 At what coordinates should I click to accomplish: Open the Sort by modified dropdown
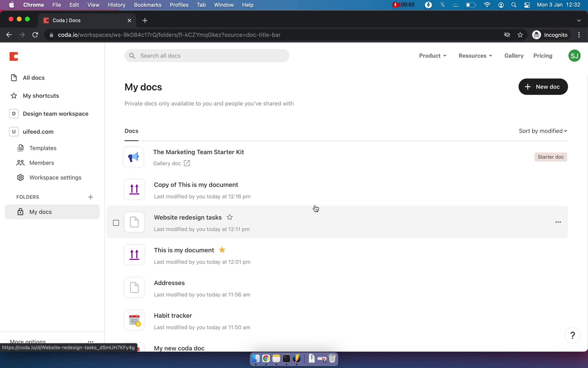click(x=543, y=131)
